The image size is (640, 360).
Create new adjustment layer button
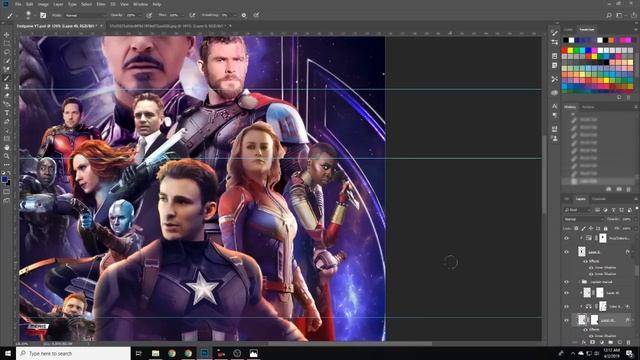602,342
